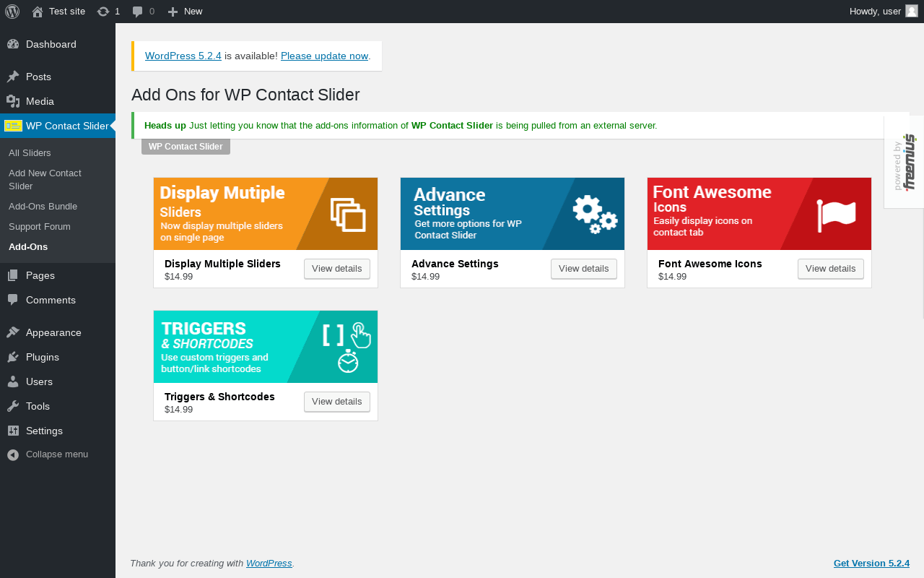Click Howdy, user account text

(x=875, y=12)
